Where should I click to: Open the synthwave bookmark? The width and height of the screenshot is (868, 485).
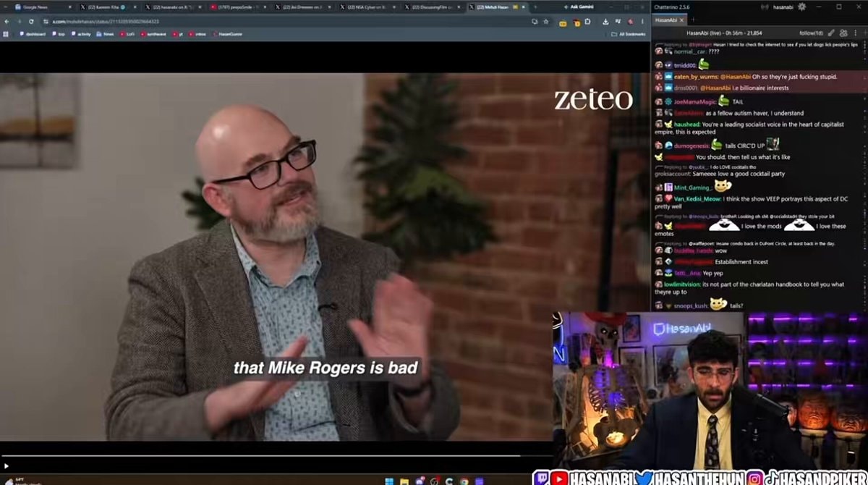click(152, 34)
